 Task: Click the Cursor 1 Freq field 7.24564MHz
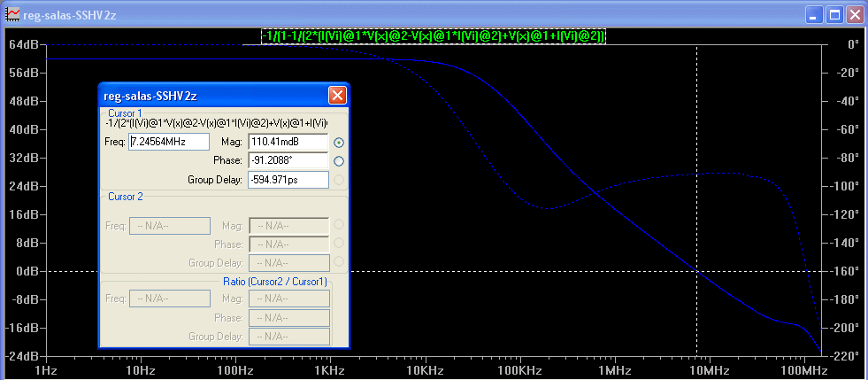(x=169, y=142)
